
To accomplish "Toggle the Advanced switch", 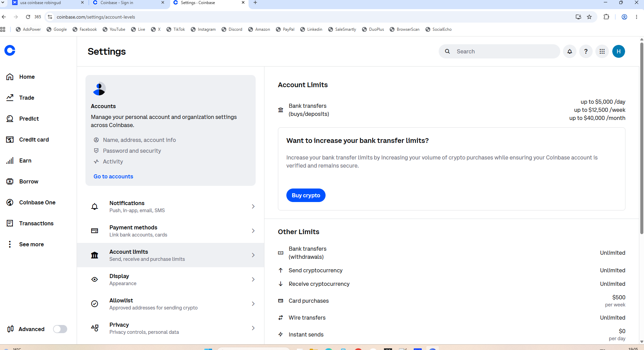I will point(60,329).
